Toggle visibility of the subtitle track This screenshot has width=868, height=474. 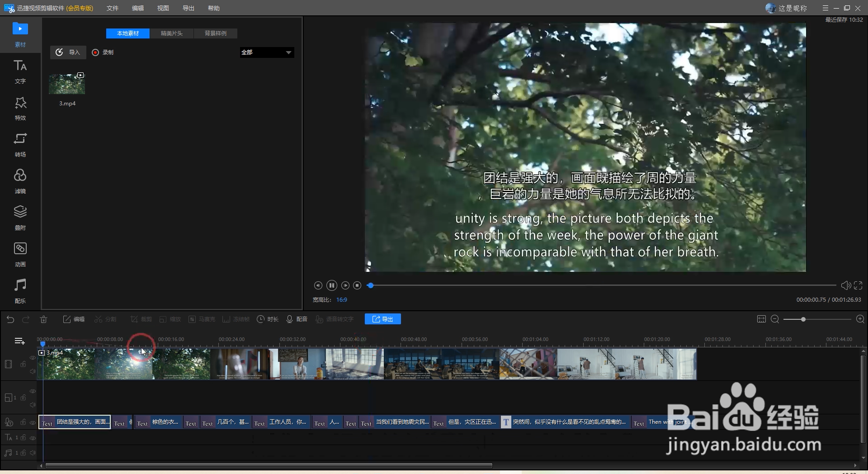coord(33,422)
